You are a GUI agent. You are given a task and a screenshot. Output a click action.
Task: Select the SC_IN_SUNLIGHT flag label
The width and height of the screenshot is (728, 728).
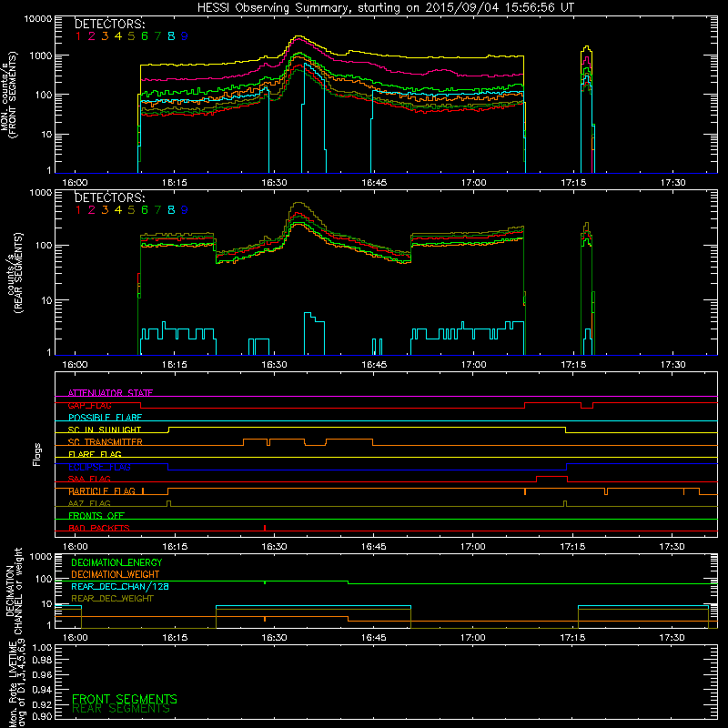click(x=105, y=430)
